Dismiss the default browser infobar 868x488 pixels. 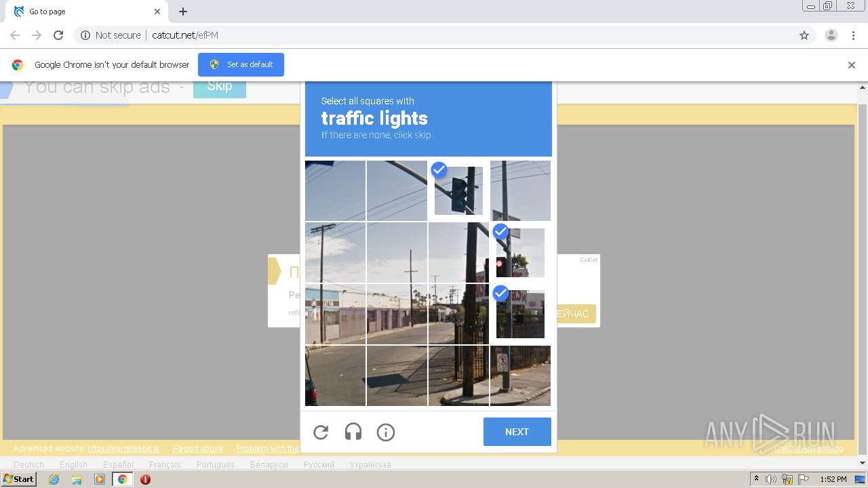852,65
